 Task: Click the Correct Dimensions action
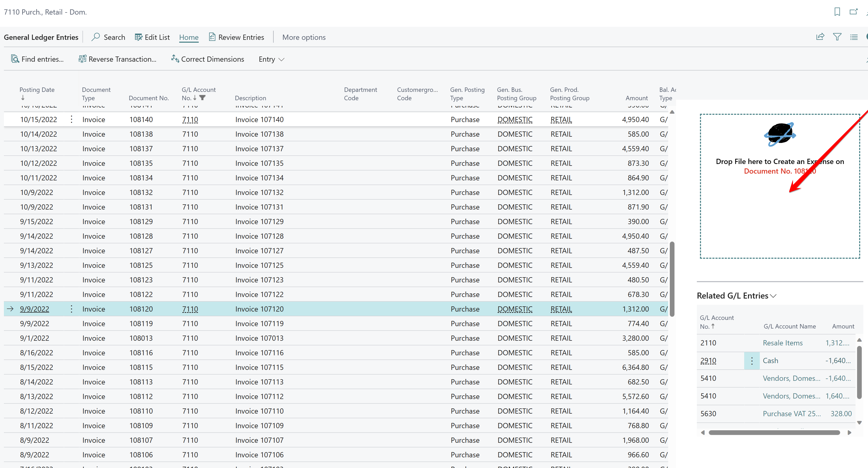[x=207, y=59]
